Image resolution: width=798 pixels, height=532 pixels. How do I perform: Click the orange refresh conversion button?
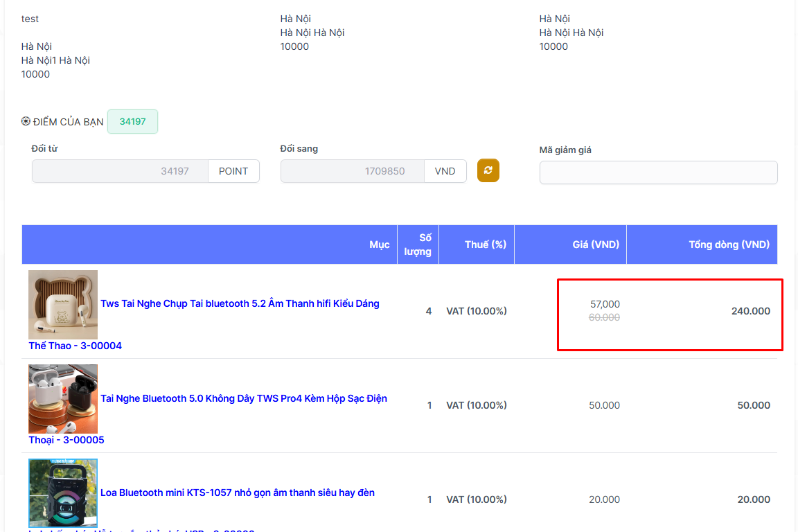(488, 170)
